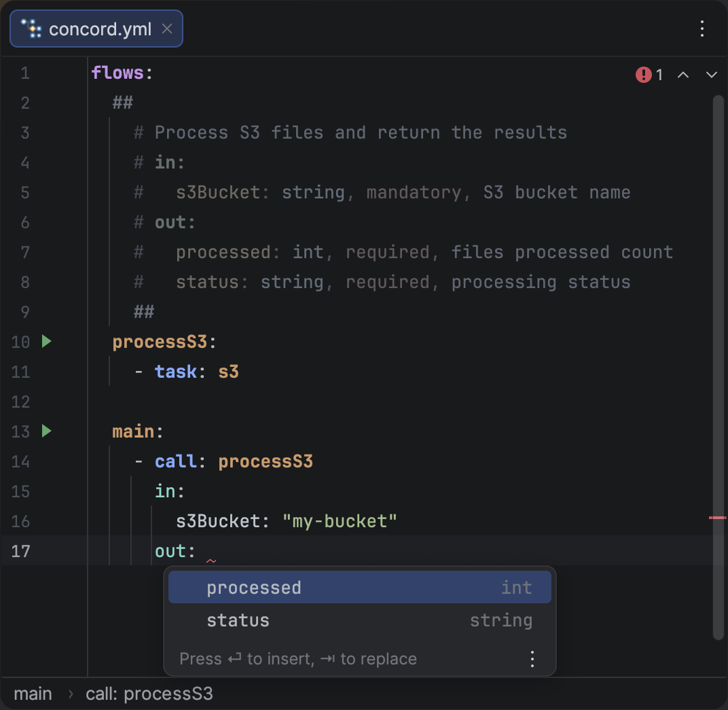Select the concord.yml editor tab
The width and height of the screenshot is (728, 710).
coord(100,29)
